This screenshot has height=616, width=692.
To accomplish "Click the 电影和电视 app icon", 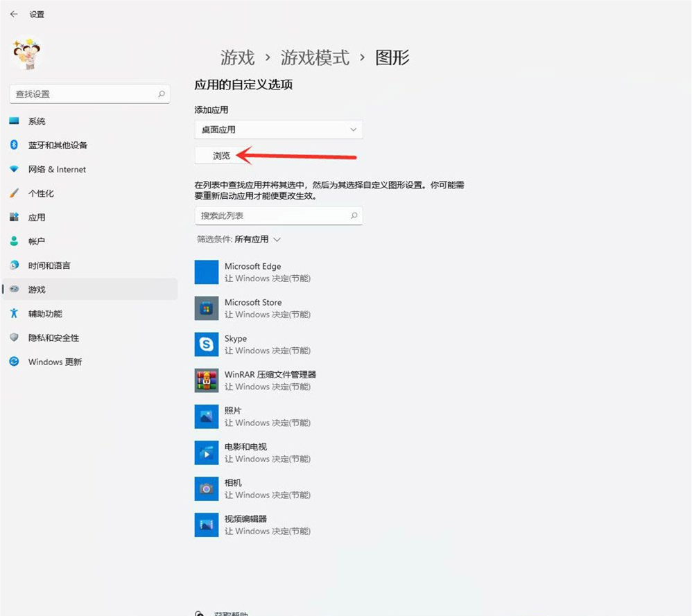I will 206,452.
